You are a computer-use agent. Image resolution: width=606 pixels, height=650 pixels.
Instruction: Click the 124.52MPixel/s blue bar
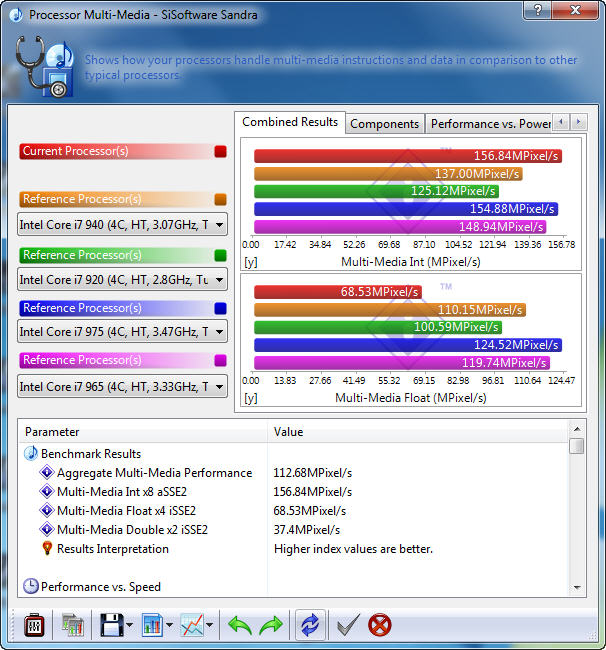coord(408,345)
